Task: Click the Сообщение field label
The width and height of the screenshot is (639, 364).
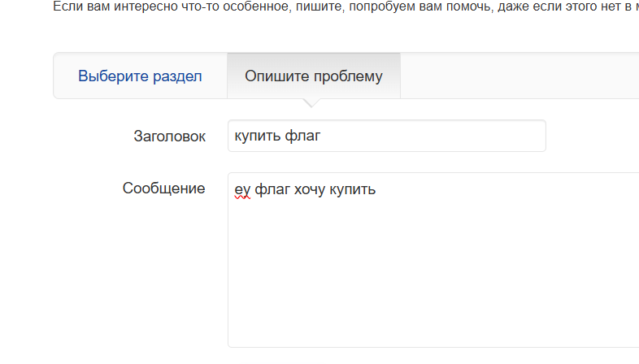Action: [x=163, y=188]
